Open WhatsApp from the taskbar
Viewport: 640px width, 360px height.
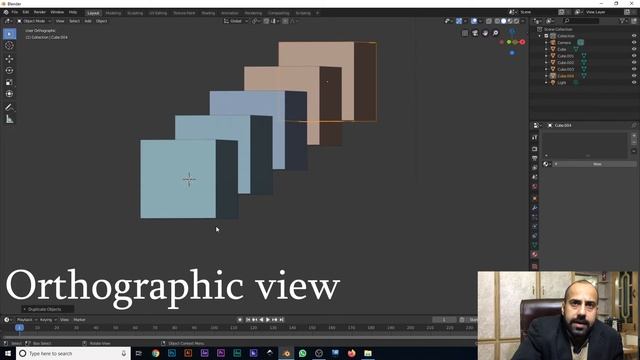[302, 353]
